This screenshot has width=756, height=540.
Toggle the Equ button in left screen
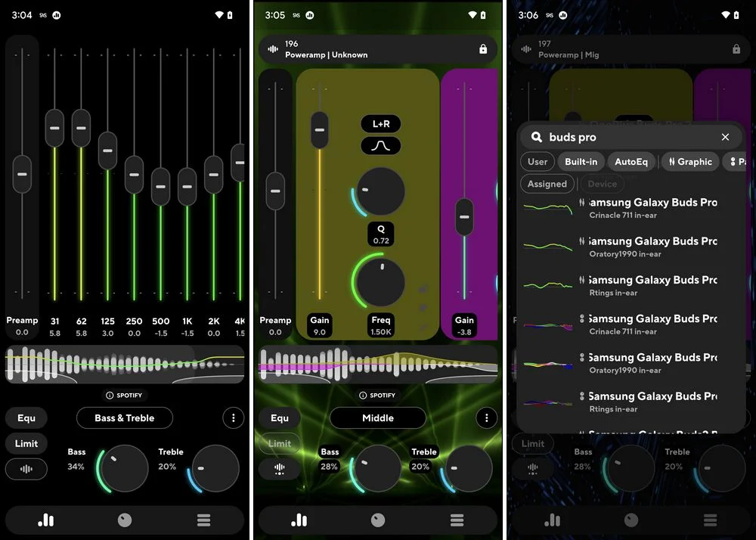[x=26, y=417]
